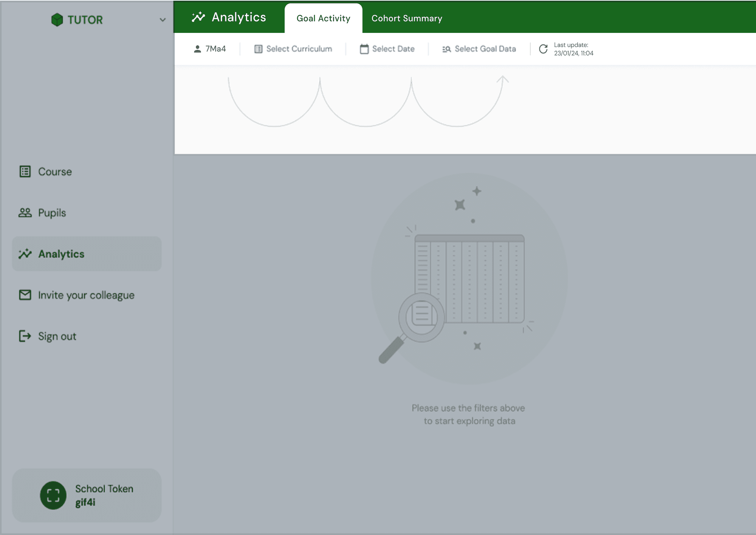Image resolution: width=756 pixels, height=535 pixels.
Task: Click the Sign out arrow icon
Action: tap(25, 336)
